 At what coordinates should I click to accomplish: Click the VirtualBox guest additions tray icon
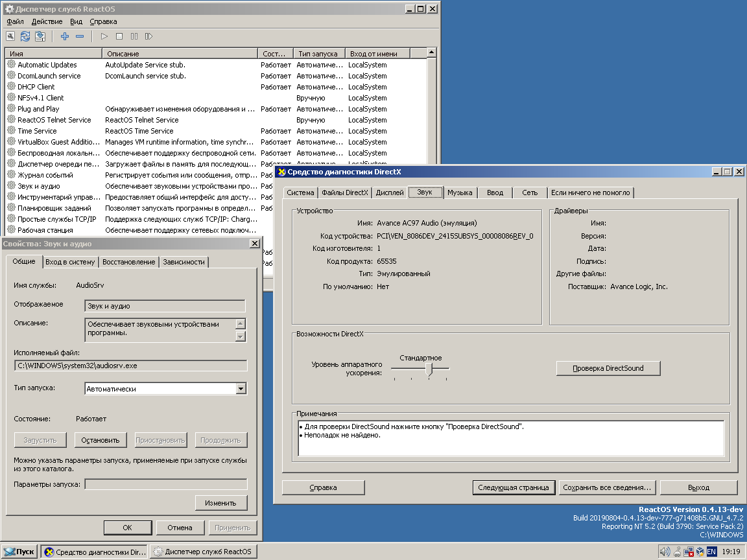point(700,552)
